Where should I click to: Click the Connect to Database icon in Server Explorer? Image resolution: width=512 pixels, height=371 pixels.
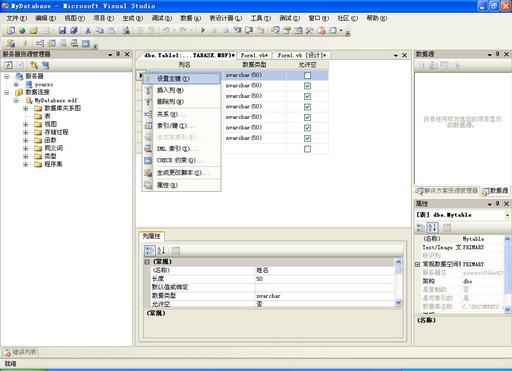[34, 65]
